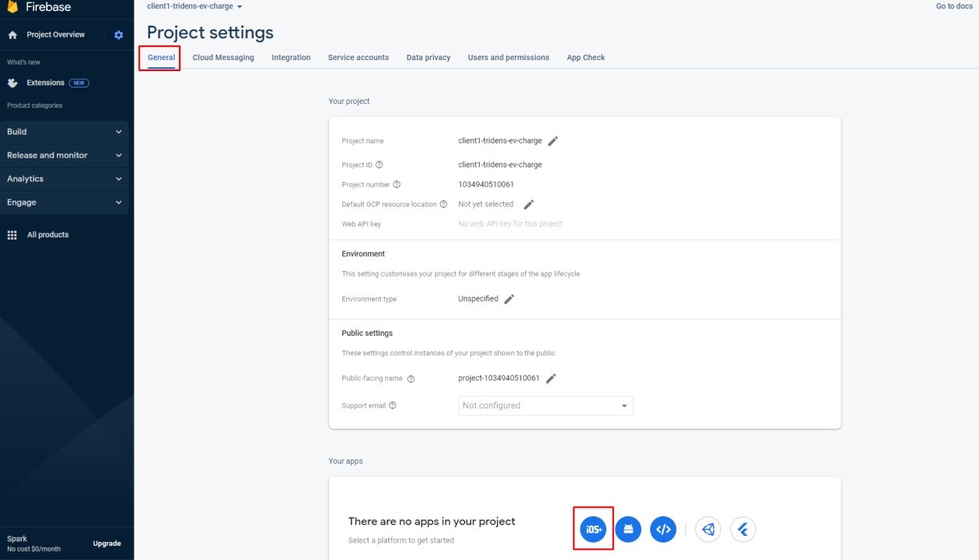This screenshot has width=979, height=560.
Task: Open the Service accounts tab
Action: [358, 58]
